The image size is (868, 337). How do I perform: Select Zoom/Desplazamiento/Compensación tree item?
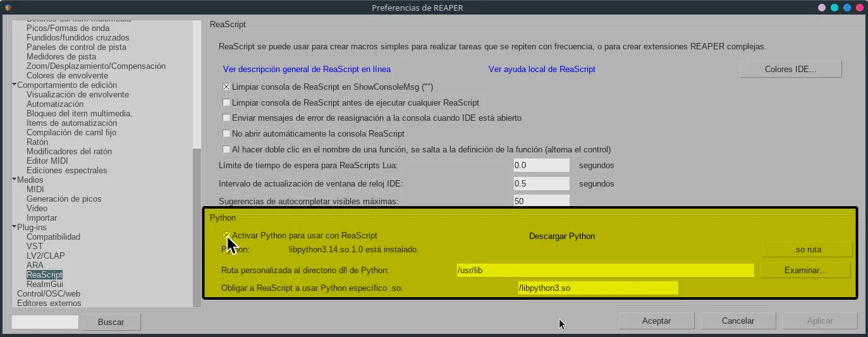pos(96,66)
